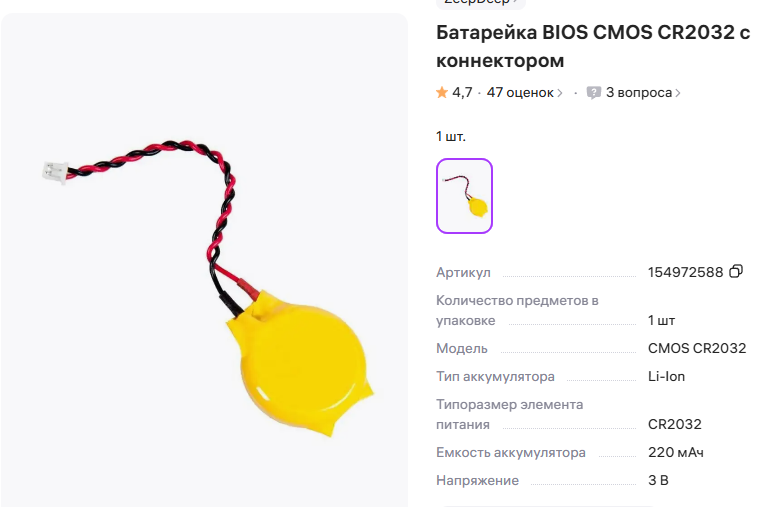Click the 4,7 rating value

click(x=462, y=93)
